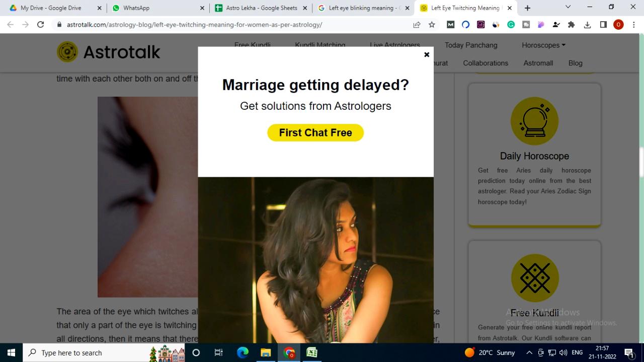The width and height of the screenshot is (644, 362).
Task: Click the eye close-up article image
Action: point(148,196)
